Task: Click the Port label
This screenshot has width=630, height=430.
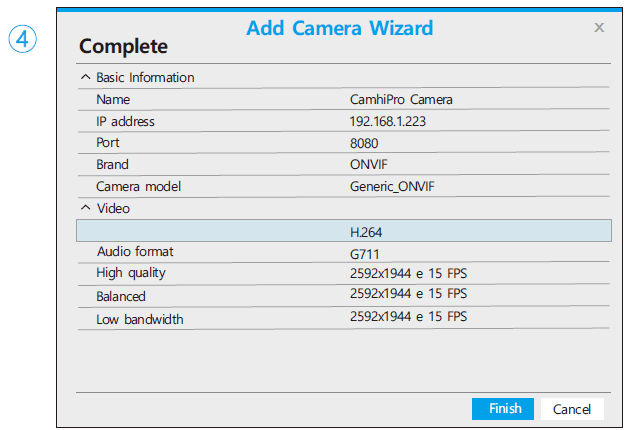Action: coord(107,143)
